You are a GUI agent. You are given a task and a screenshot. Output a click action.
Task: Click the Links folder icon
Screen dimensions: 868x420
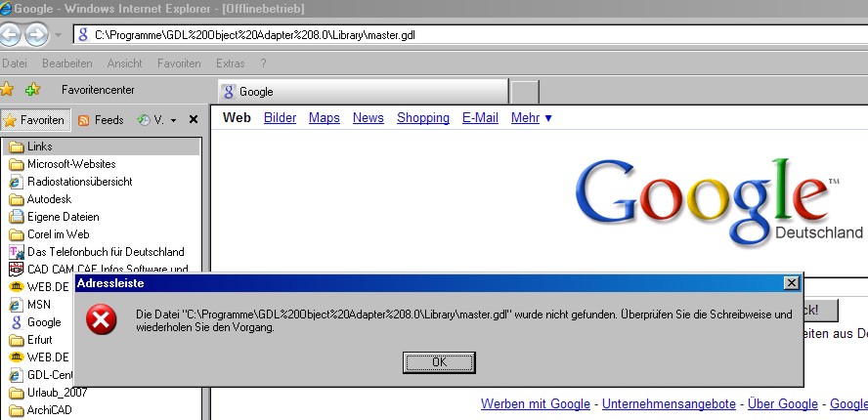click(x=17, y=147)
